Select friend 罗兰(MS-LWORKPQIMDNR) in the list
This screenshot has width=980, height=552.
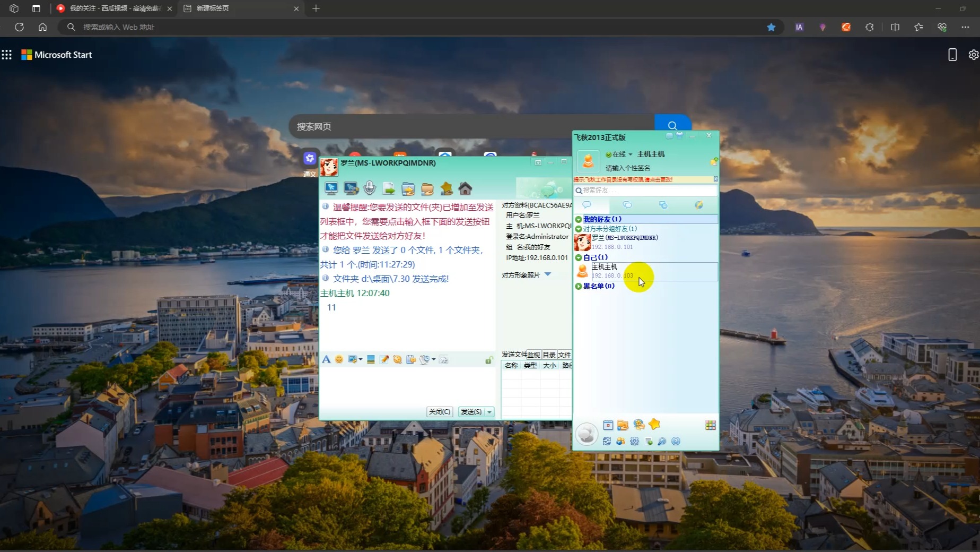[x=645, y=242]
